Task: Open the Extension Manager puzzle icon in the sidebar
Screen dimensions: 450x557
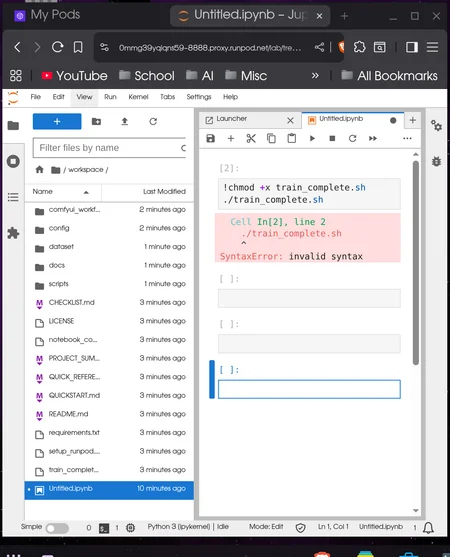Action: [13, 233]
